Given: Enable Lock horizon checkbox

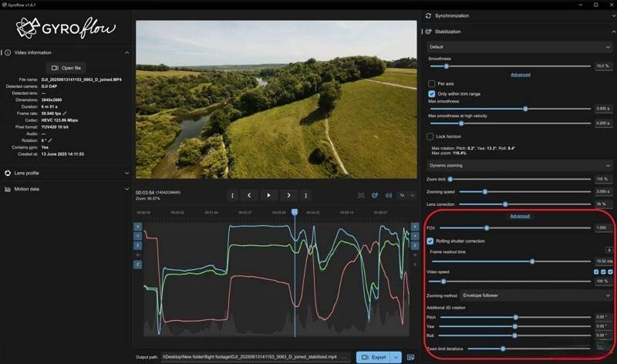Looking at the screenshot, I should click(432, 136).
